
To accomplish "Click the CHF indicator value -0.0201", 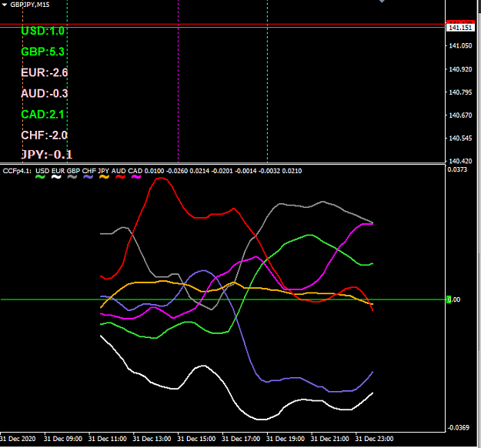I will pyautogui.click(x=222, y=171).
